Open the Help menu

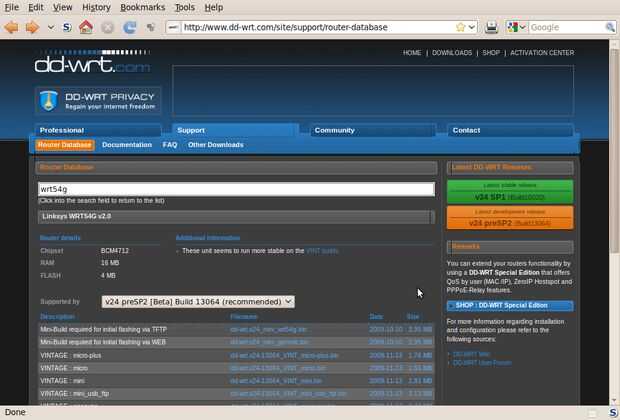(x=214, y=7)
